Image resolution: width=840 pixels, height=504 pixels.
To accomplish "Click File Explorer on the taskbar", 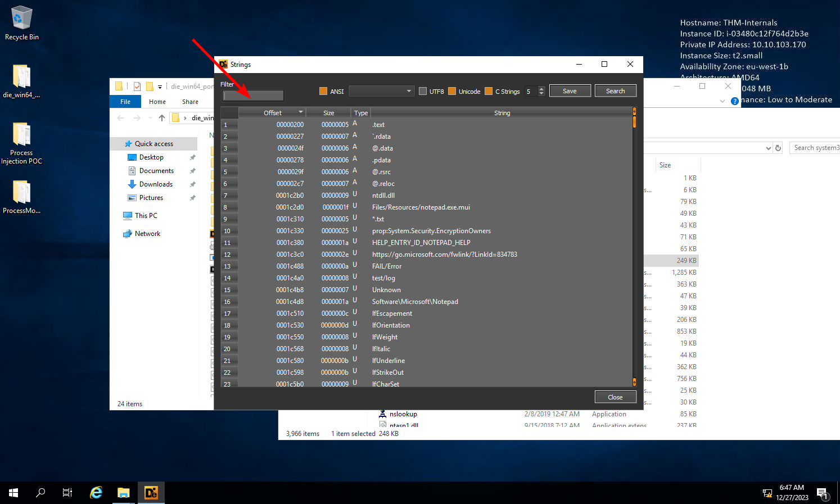I will click(124, 493).
